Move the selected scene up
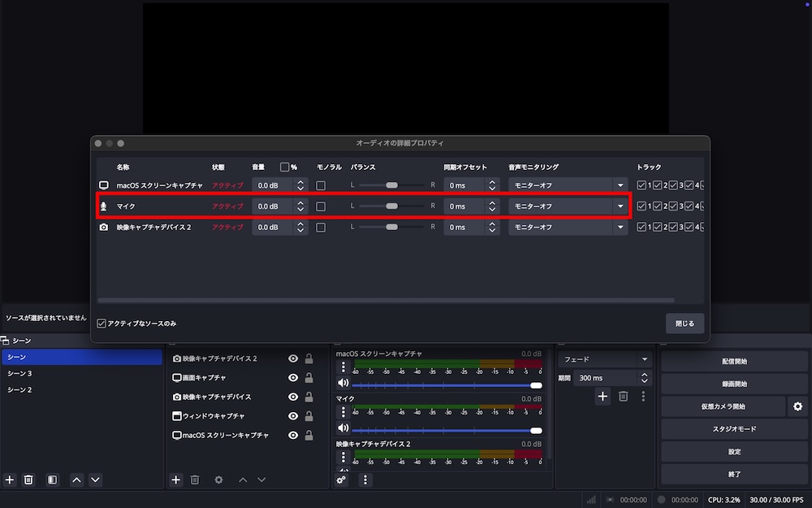The image size is (812, 508). 76,480
